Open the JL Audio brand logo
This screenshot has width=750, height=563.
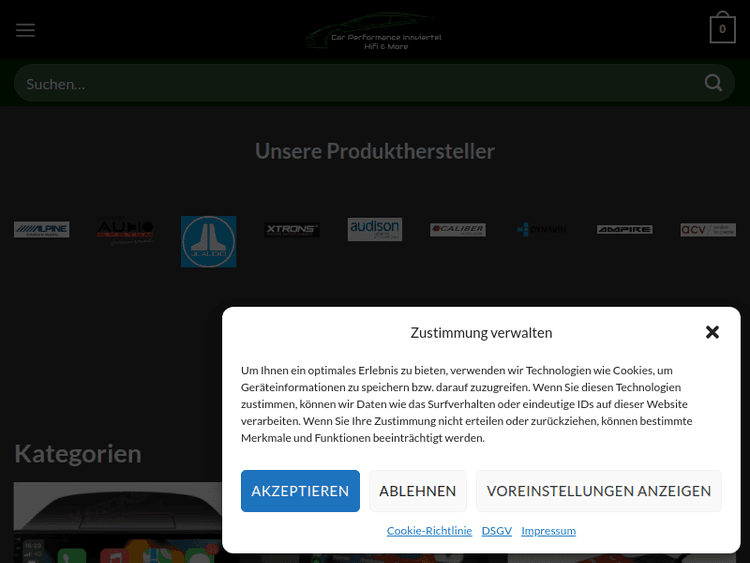pos(208,241)
